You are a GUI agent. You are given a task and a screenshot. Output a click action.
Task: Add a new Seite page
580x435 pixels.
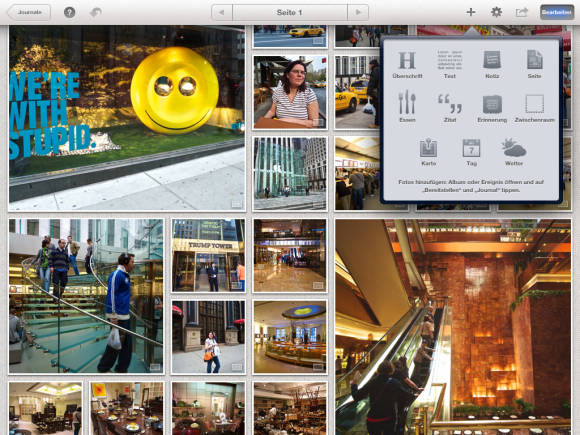(535, 64)
